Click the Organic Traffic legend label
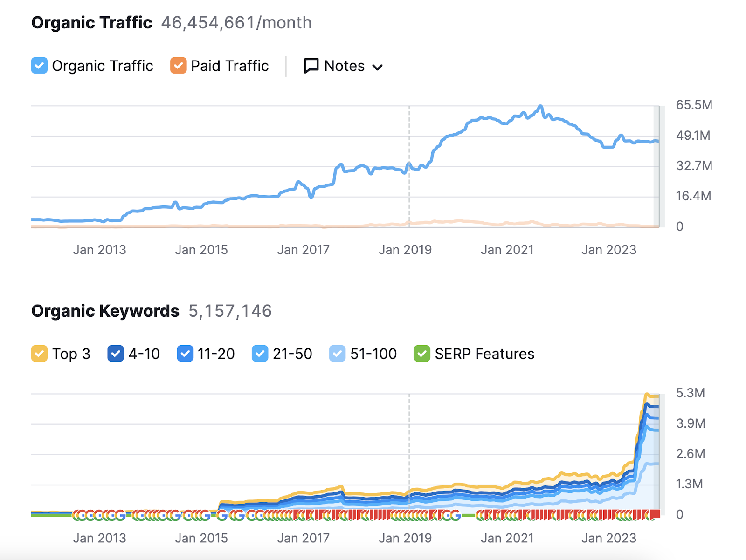746x560 pixels. pyautogui.click(x=103, y=66)
